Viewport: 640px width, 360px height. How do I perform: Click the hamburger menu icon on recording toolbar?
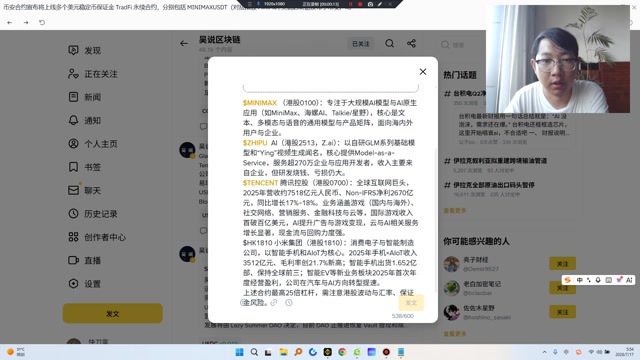click(250, 4)
